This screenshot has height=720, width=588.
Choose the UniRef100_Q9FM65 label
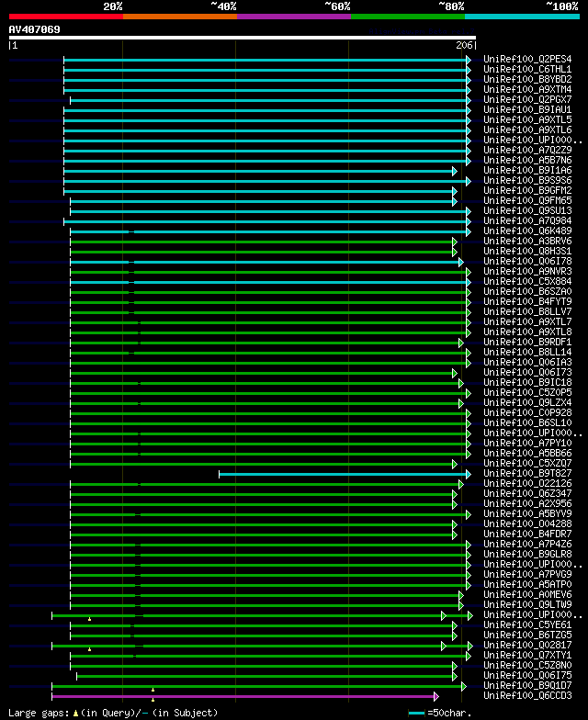point(527,200)
